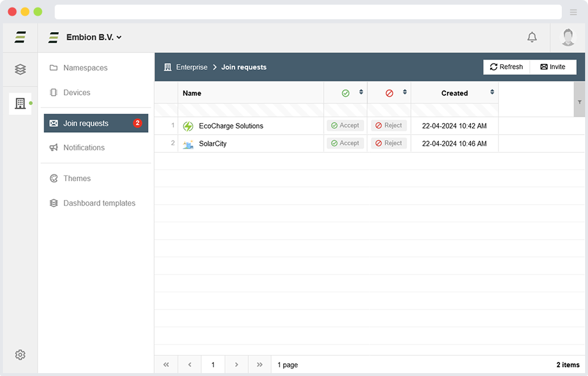This screenshot has height=376, width=588.
Task: Open the layers icon in left rail
Action: click(x=20, y=69)
